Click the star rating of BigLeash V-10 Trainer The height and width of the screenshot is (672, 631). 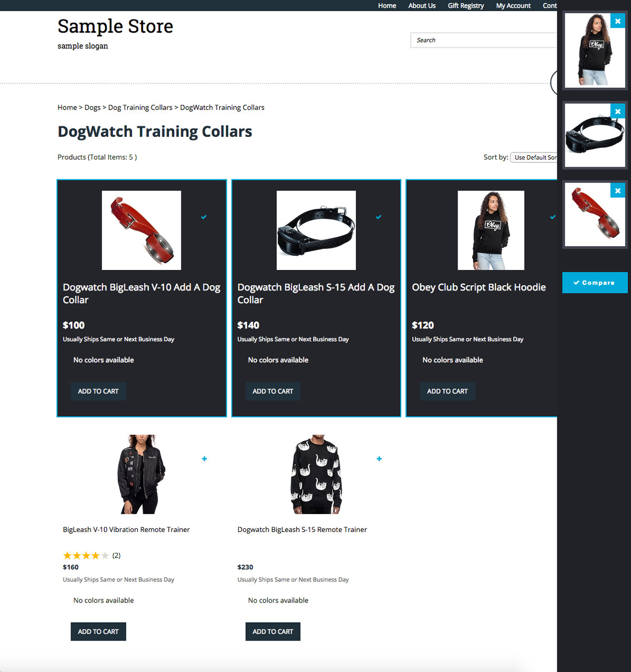coord(86,555)
